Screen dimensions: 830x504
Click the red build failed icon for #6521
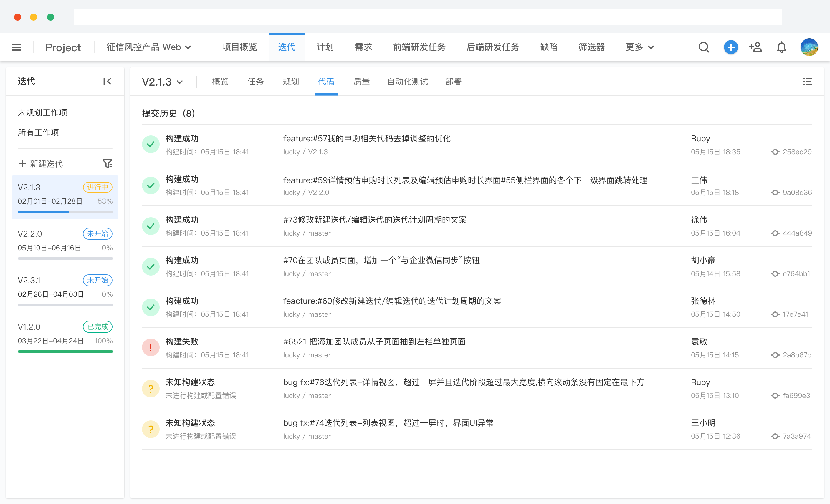[151, 347]
